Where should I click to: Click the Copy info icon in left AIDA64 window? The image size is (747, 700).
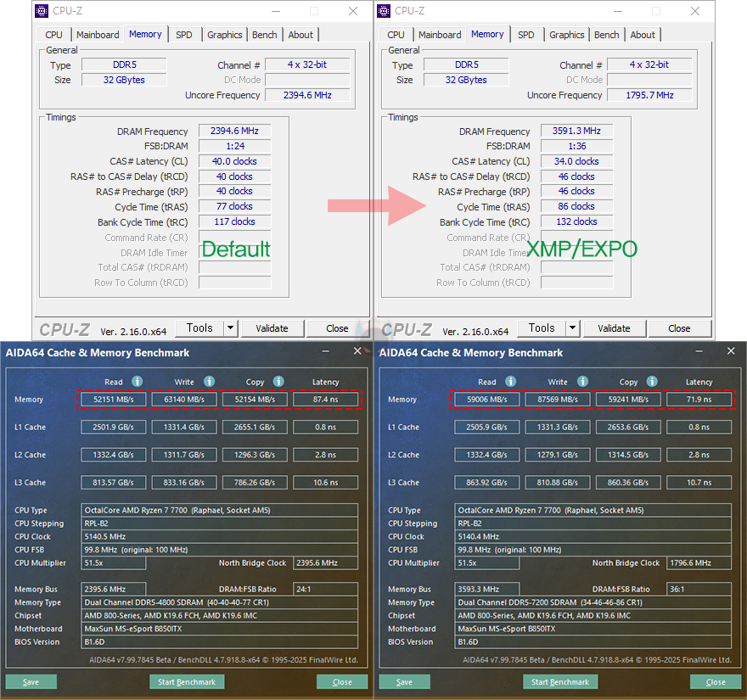pos(278,382)
